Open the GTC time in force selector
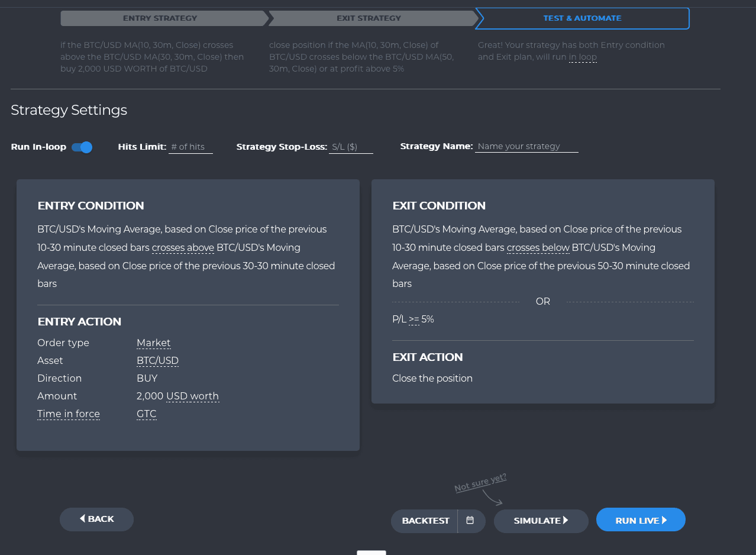Viewport: 756px width, 555px height. [146, 414]
